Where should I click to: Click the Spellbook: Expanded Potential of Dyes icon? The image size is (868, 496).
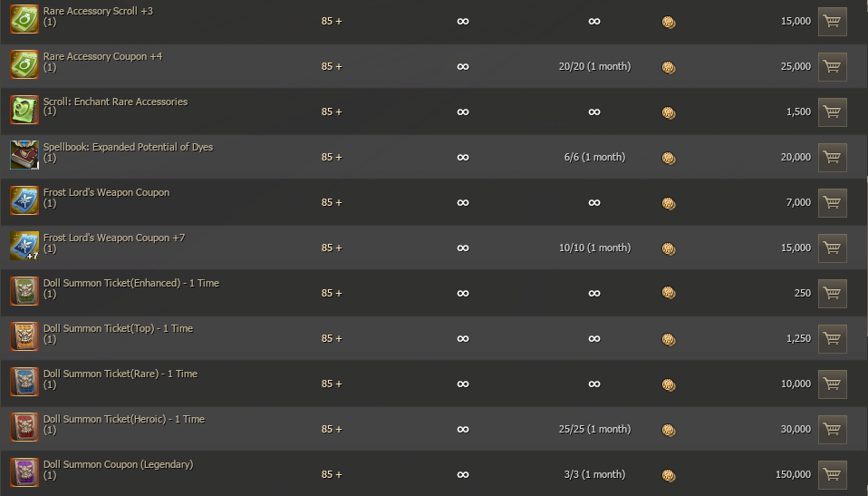[24, 156]
